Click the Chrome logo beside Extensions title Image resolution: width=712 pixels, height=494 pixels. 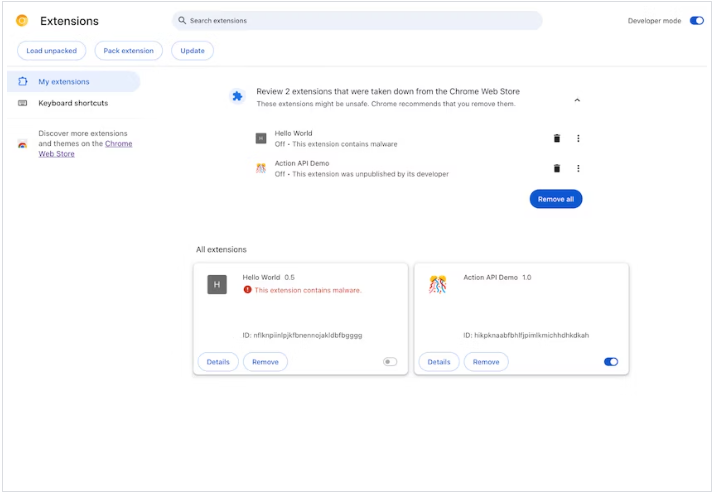(22, 21)
